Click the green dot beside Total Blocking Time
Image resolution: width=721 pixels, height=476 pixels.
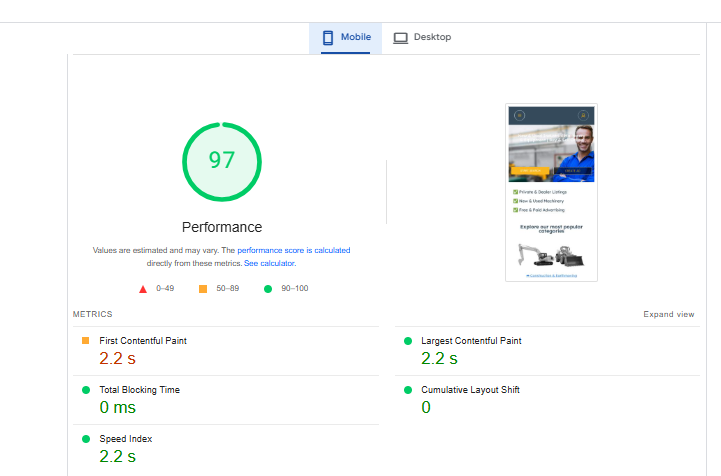pyautogui.click(x=86, y=390)
